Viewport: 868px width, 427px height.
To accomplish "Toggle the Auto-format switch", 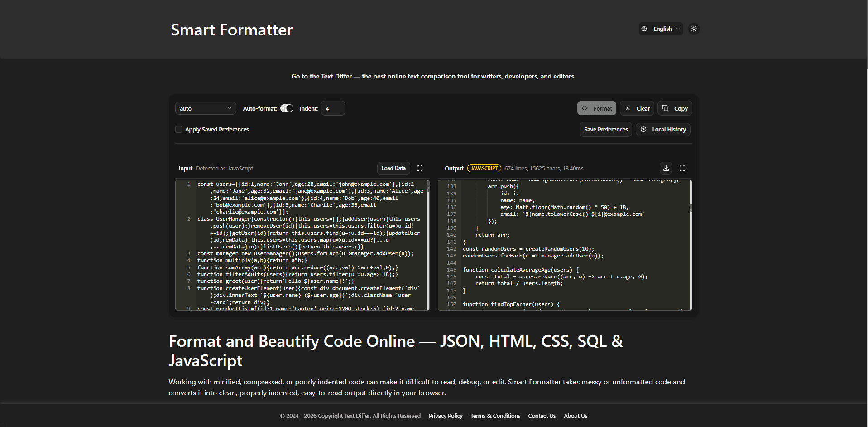I will 287,108.
